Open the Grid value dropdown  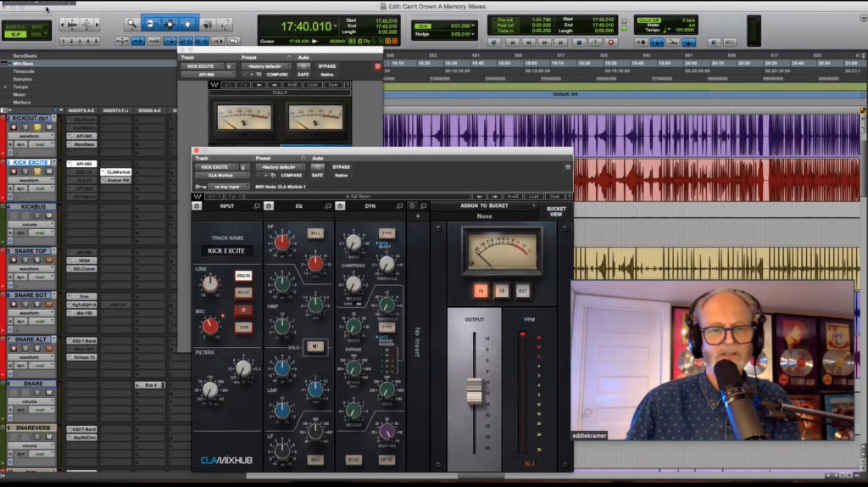(462, 26)
